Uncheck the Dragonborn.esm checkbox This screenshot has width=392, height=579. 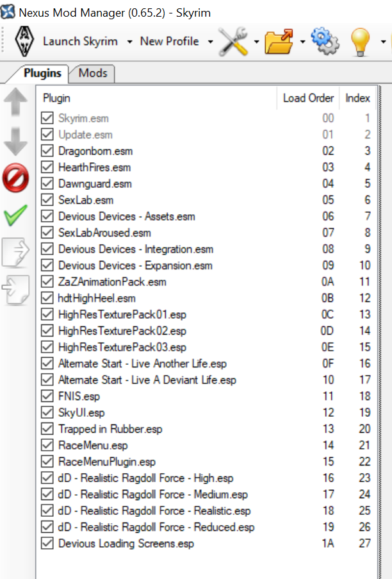pos(47,151)
